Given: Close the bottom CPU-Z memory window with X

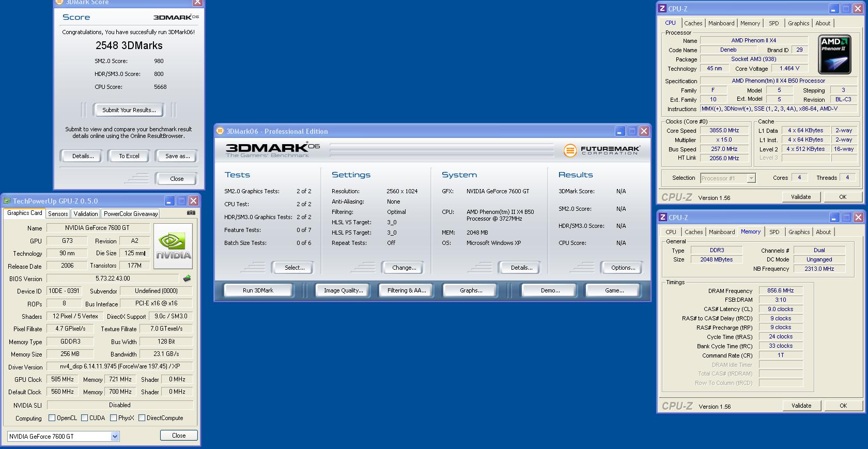Looking at the screenshot, I should [x=858, y=218].
